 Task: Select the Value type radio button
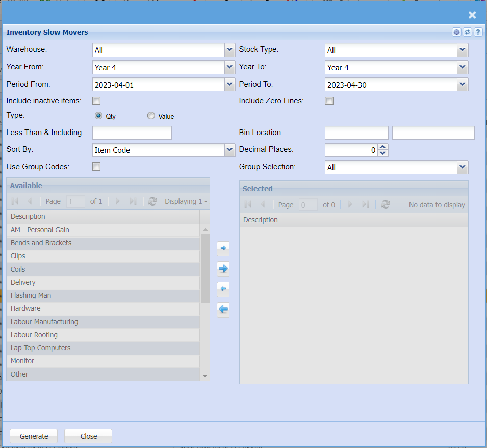point(151,116)
